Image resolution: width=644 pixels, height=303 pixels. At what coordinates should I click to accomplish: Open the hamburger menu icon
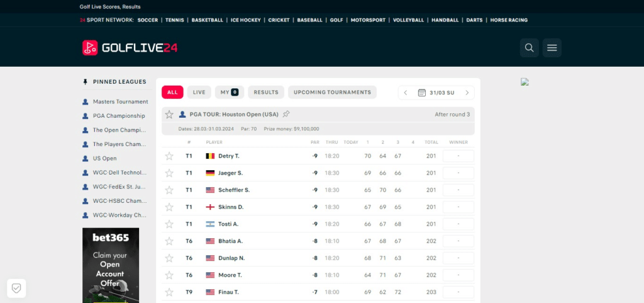click(552, 48)
